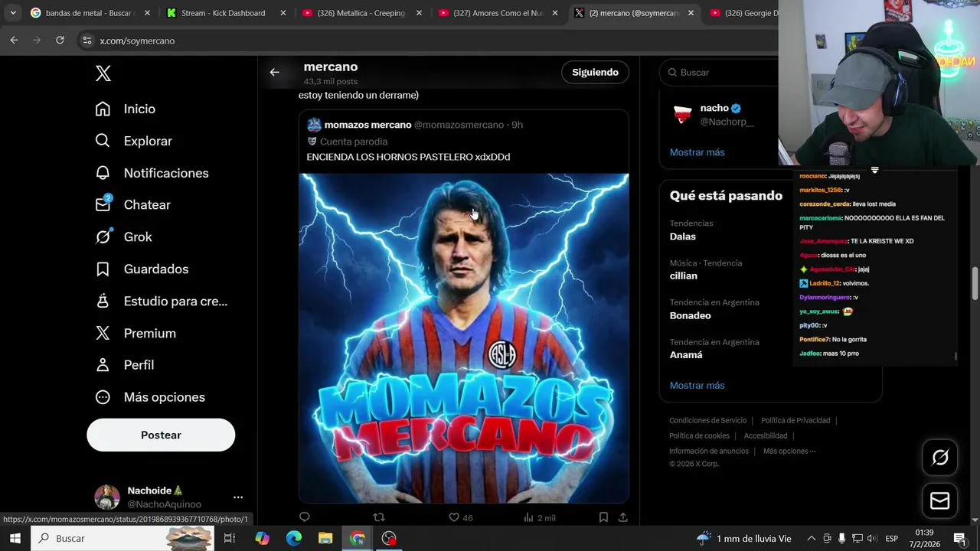
Task: Expand the footer Más opciones menu
Action: [x=789, y=451]
